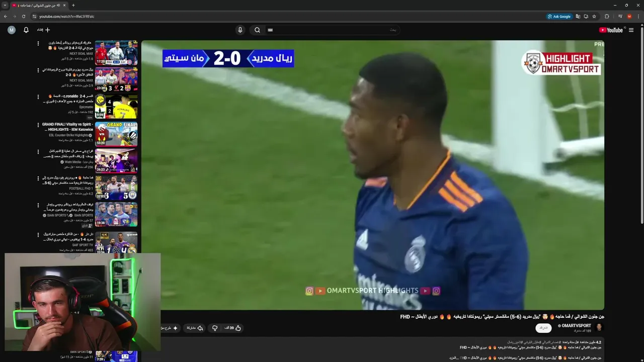Open three-dot menu for Watan Media video

(38, 151)
